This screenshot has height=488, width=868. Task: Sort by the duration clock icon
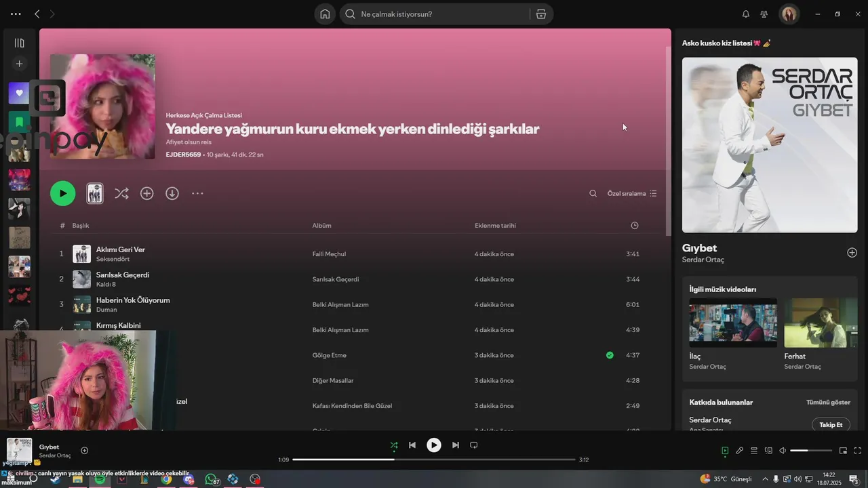(634, 225)
